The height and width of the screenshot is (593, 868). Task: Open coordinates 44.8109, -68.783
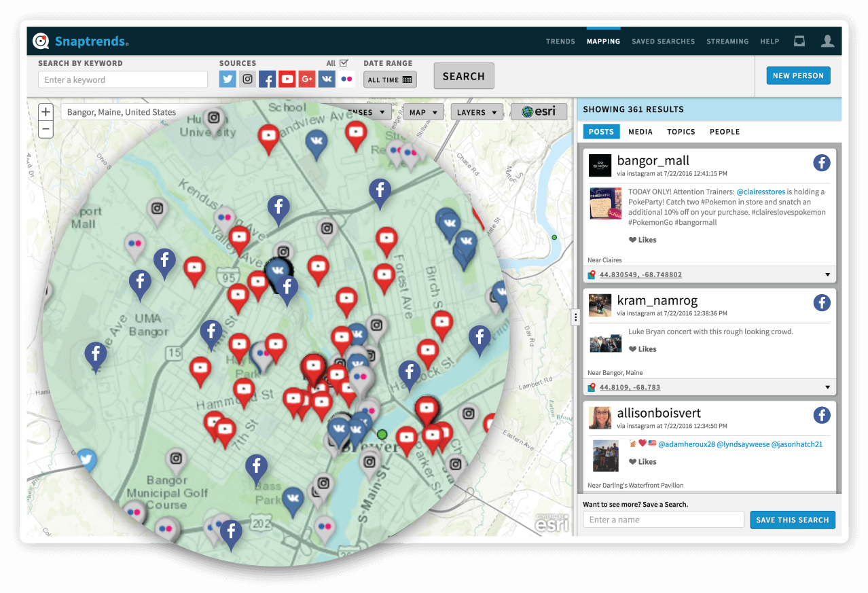click(x=630, y=387)
